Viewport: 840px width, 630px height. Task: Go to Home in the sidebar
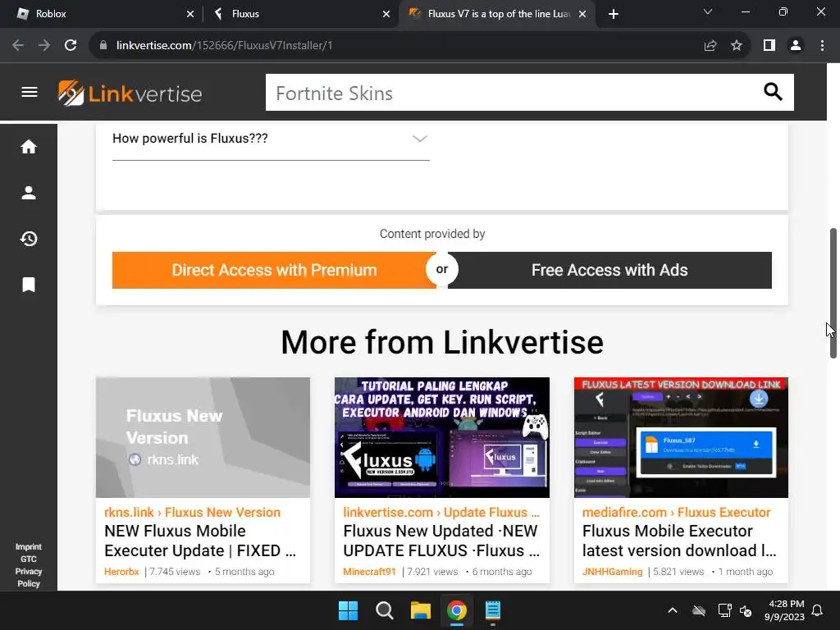(29, 147)
